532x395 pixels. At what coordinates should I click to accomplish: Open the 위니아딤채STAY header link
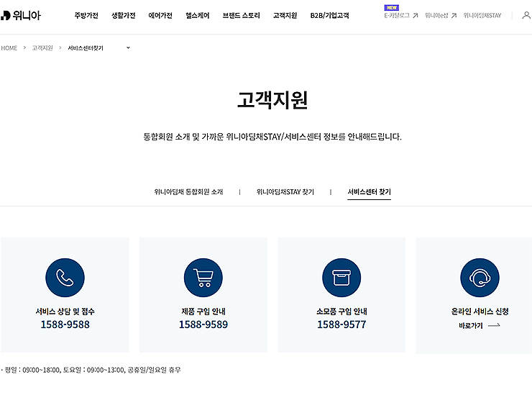(x=482, y=16)
